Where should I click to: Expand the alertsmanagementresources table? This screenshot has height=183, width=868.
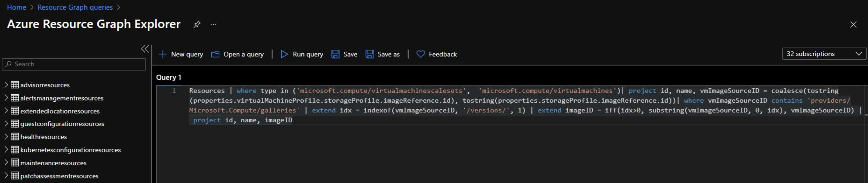click(6, 98)
